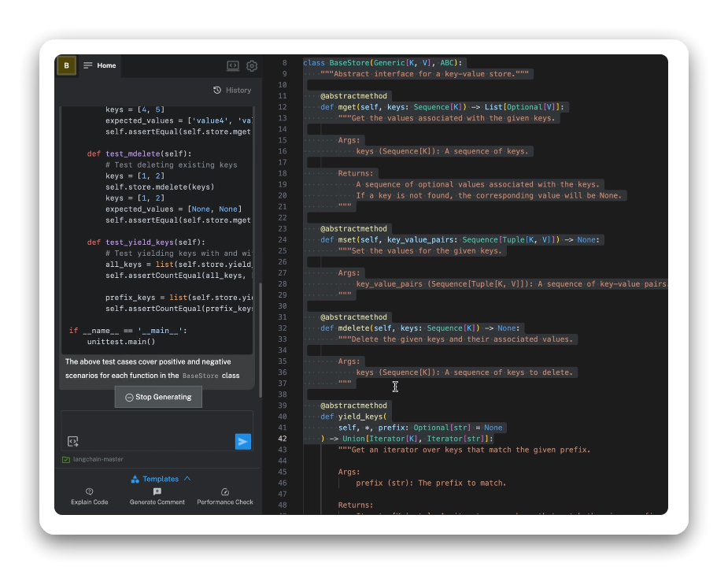Image resolution: width=728 pixels, height=574 pixels.
Task: Click the insert code snippet icon
Action: [72, 442]
